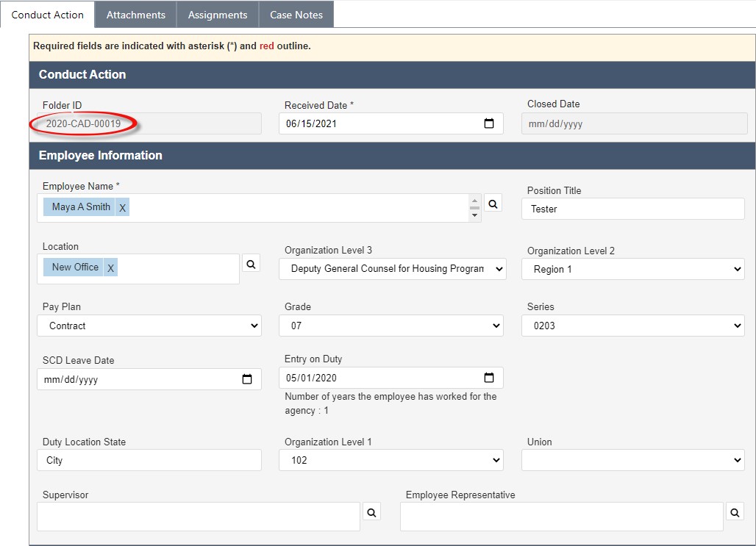Open the SCD Leave Date calendar icon
This screenshot has height=546, width=756.
[x=247, y=379]
